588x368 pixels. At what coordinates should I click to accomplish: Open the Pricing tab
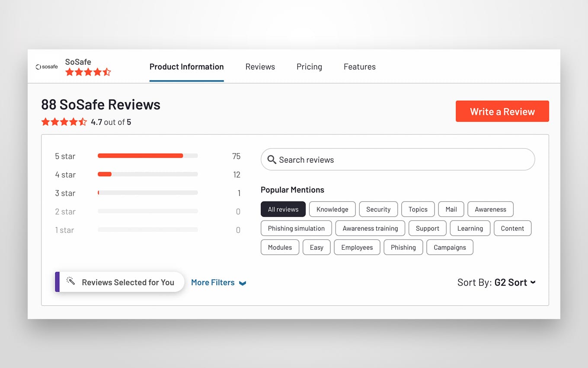[x=309, y=67]
